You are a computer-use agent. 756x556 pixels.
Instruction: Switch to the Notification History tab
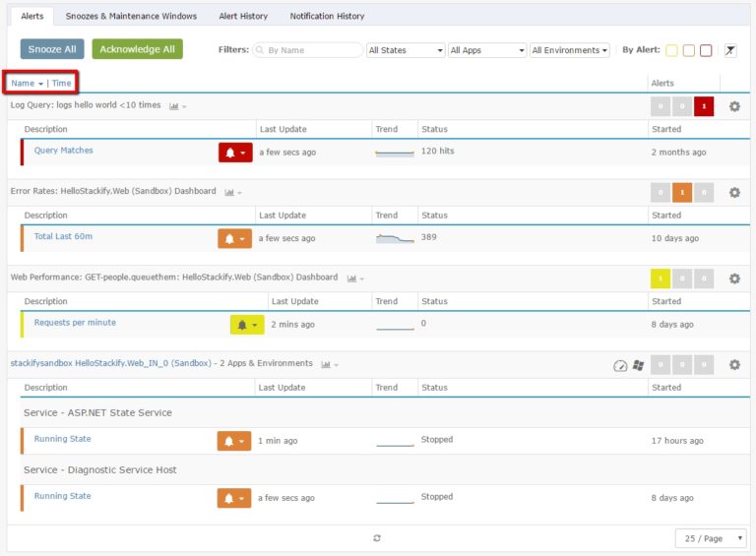click(x=327, y=16)
